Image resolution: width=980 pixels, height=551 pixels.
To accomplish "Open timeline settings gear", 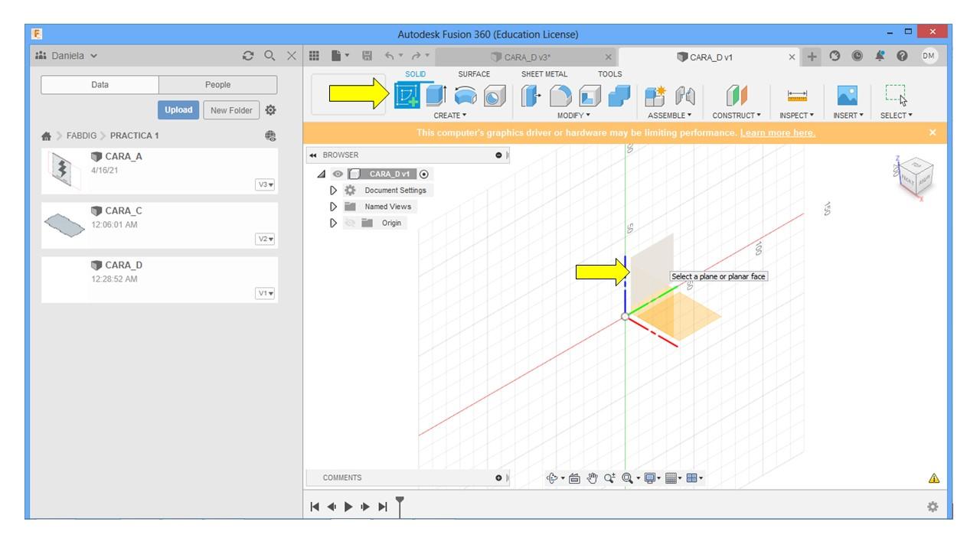I will 933,507.
